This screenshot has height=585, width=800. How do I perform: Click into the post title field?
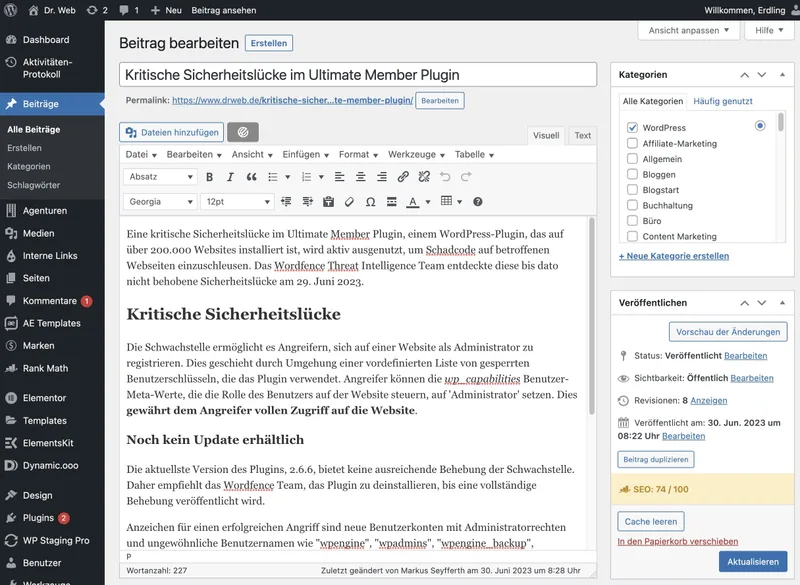coord(358,74)
